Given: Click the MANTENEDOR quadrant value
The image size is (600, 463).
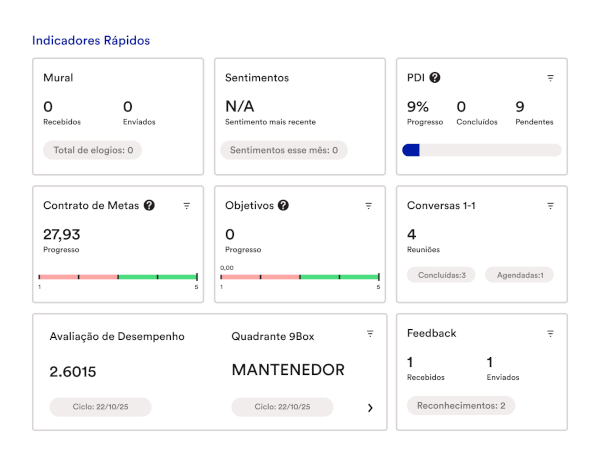Looking at the screenshot, I should click(x=288, y=370).
